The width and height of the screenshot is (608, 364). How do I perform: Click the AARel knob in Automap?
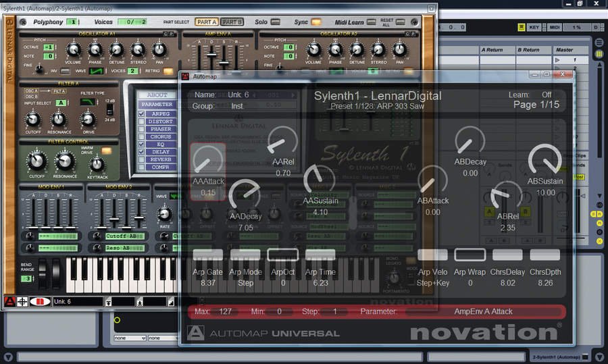click(x=282, y=140)
